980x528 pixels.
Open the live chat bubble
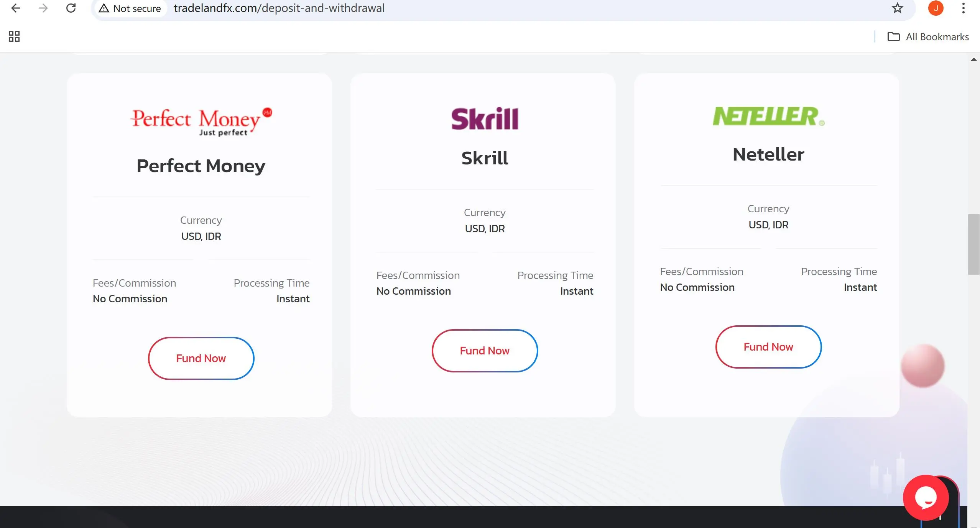coord(926,498)
